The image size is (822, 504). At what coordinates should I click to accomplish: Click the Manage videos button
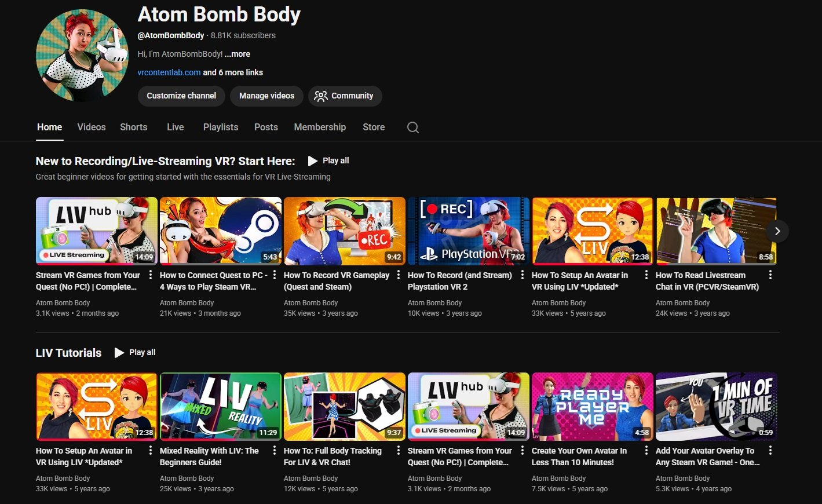point(266,96)
